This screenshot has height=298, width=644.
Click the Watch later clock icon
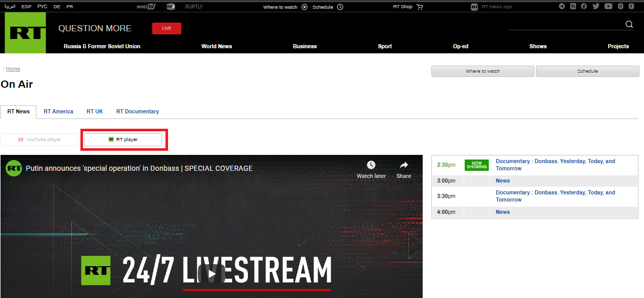[x=371, y=165]
